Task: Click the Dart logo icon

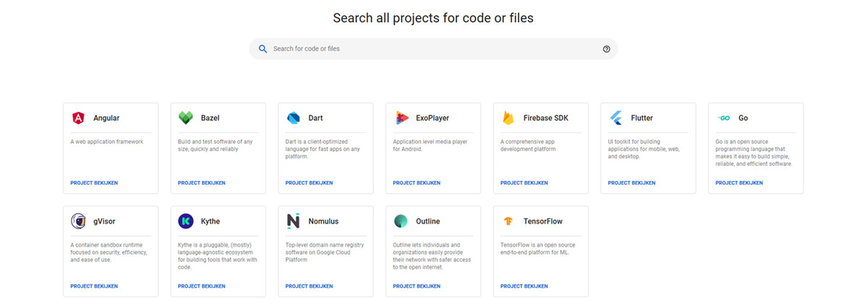Action: pyautogui.click(x=293, y=118)
